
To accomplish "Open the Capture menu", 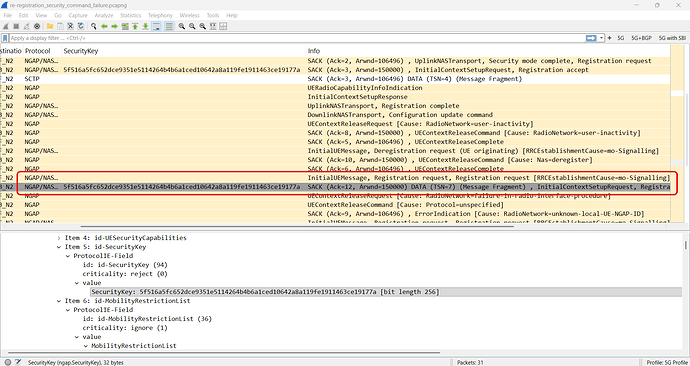I will (78, 15).
